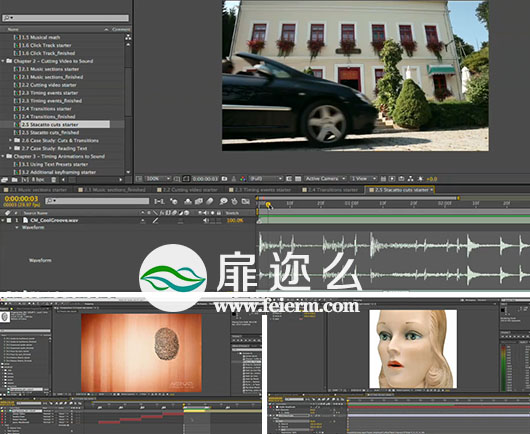Open Show Channel RGB color icon

point(243,179)
